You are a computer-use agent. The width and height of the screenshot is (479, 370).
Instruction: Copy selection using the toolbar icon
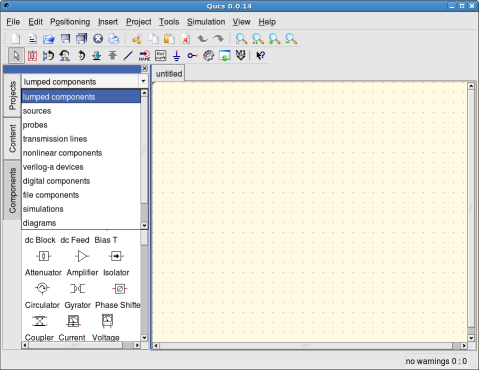point(153,39)
